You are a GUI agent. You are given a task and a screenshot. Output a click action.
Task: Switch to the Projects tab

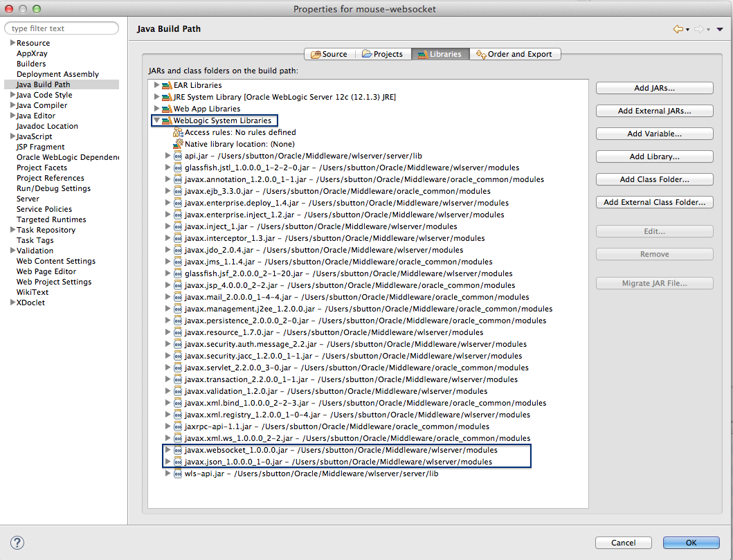point(383,54)
